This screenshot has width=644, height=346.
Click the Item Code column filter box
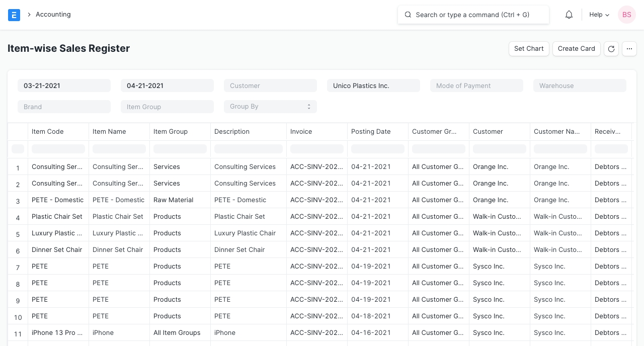point(58,149)
